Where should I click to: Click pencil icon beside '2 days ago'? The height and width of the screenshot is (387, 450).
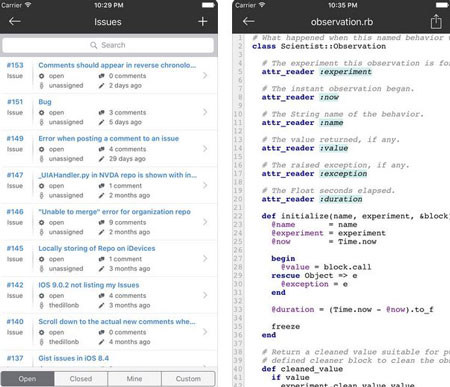click(x=102, y=86)
